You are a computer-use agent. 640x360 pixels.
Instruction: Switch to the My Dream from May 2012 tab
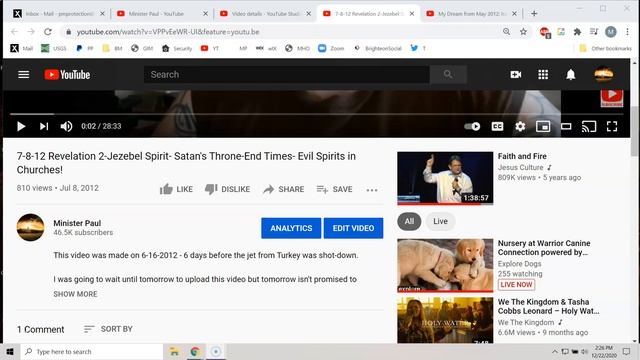click(471, 14)
